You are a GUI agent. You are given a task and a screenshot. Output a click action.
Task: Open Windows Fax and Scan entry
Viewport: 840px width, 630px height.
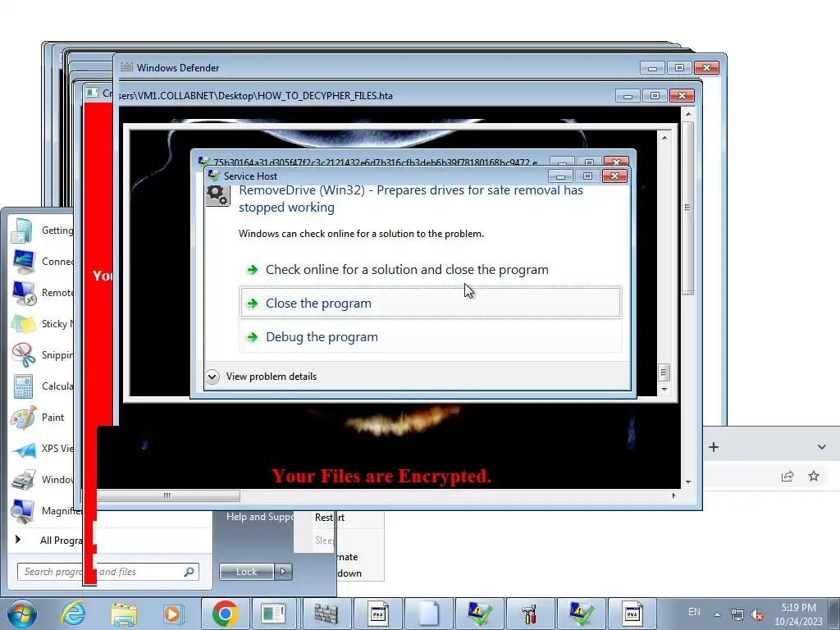pos(42,479)
